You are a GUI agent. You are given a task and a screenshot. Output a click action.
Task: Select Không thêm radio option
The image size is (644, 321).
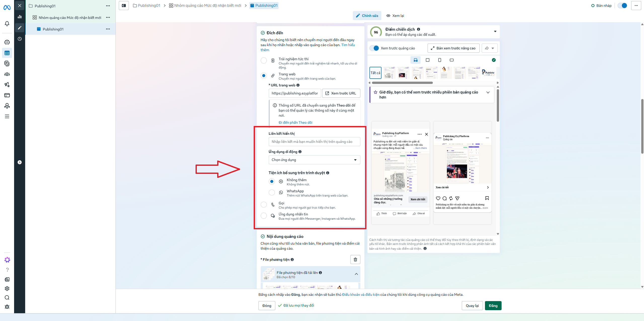coord(272,181)
